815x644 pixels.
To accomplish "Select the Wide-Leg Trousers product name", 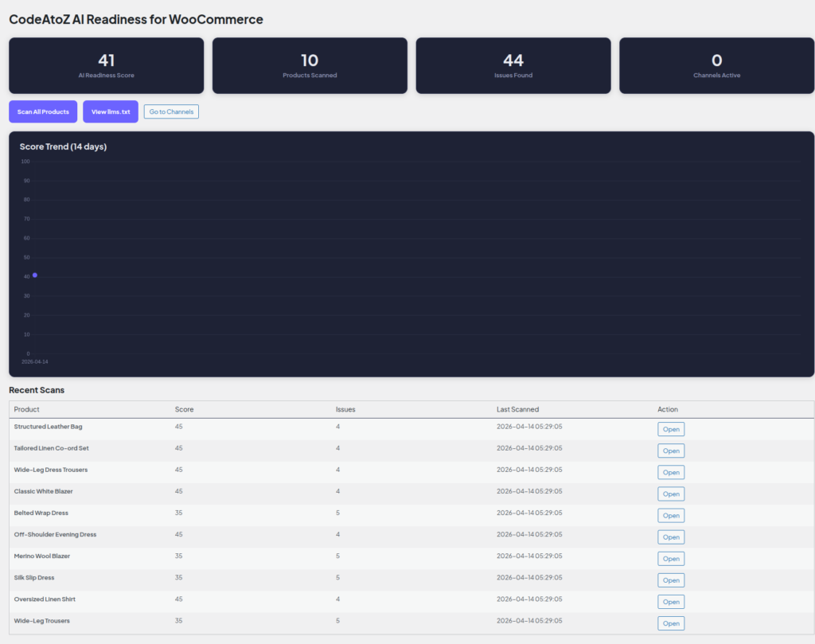I will (x=42, y=621).
